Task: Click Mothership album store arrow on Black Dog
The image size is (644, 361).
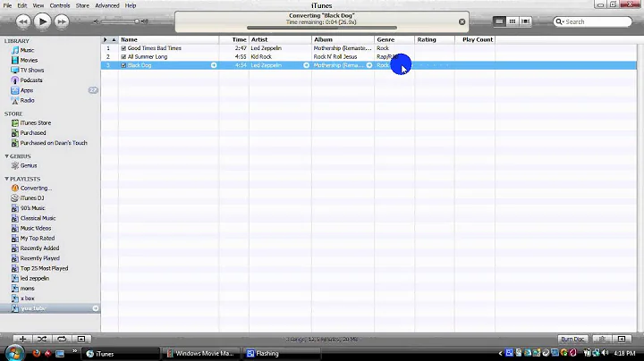Action: pyautogui.click(x=369, y=65)
